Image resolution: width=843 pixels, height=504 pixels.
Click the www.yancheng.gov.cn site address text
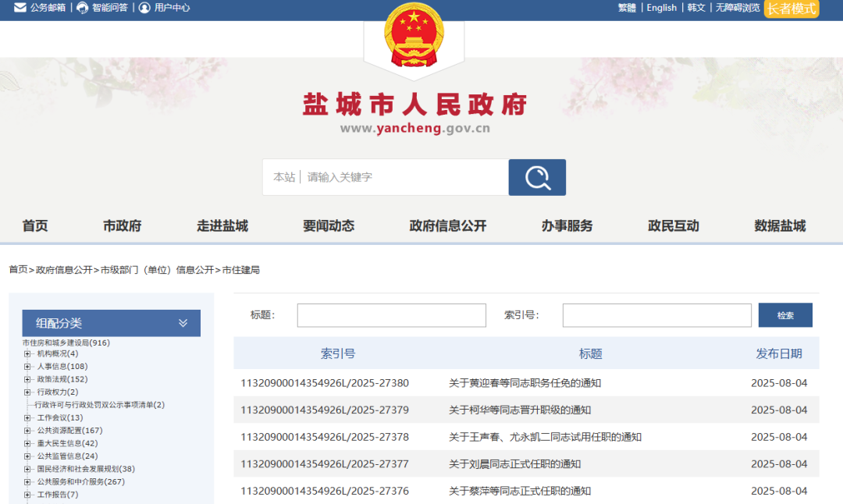[x=415, y=129]
